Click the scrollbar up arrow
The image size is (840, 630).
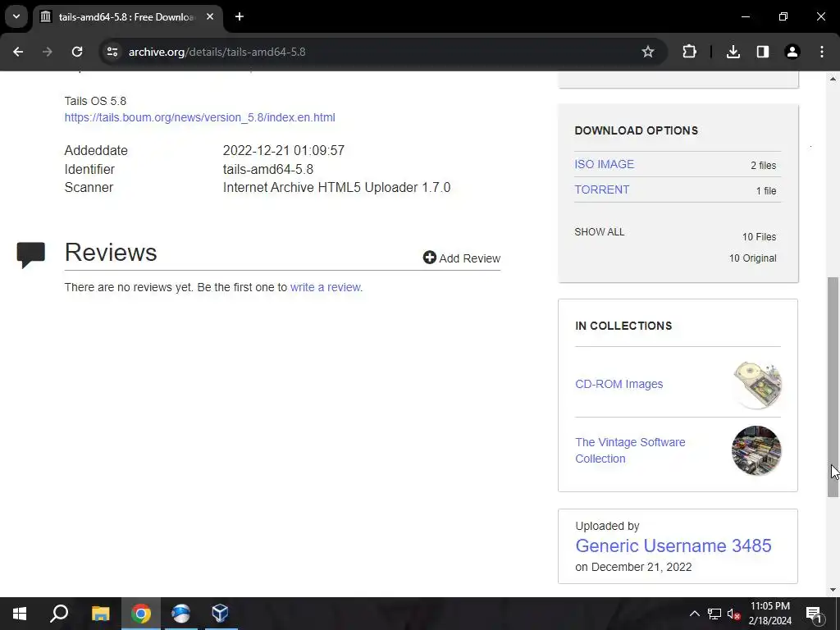tap(833, 79)
